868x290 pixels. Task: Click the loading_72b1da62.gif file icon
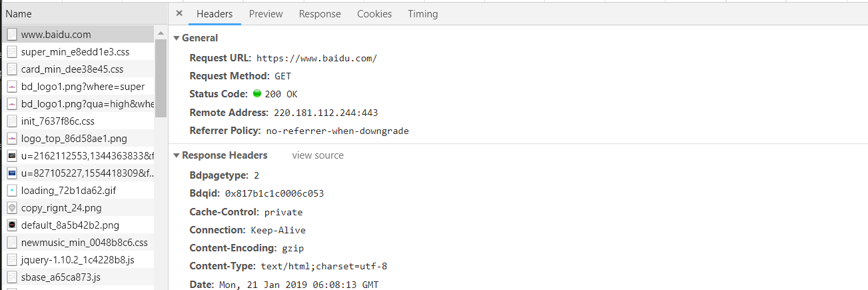[12, 191]
